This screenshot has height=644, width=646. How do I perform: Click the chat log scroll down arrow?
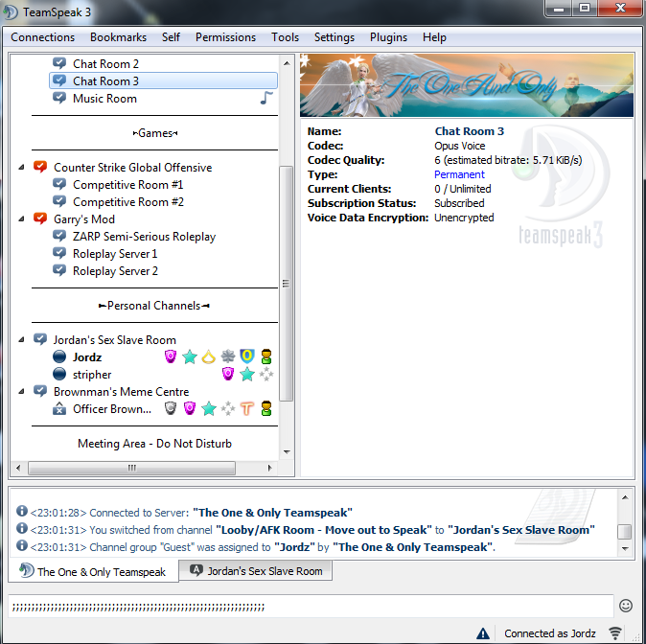tap(625, 548)
